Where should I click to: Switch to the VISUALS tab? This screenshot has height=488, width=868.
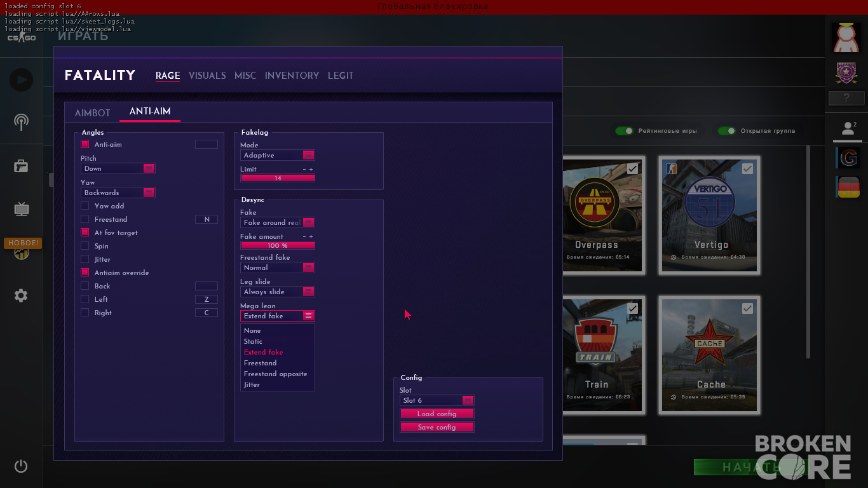pyautogui.click(x=207, y=76)
